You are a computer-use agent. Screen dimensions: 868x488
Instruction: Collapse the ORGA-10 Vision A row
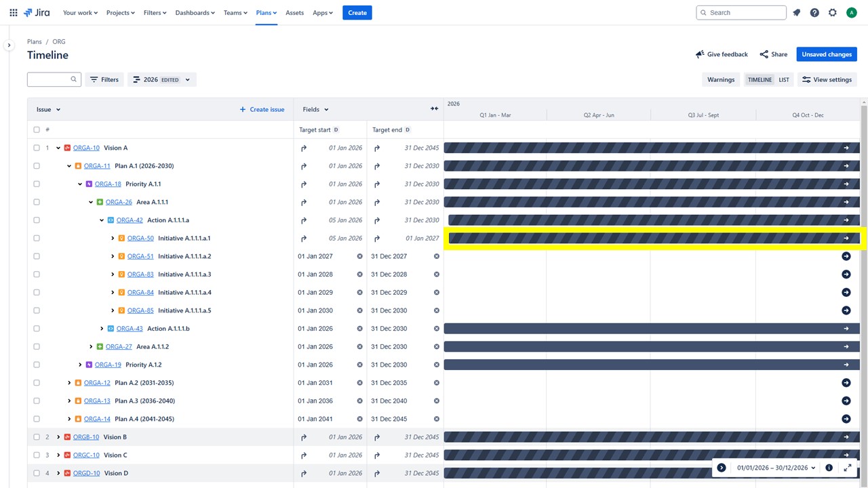click(58, 148)
